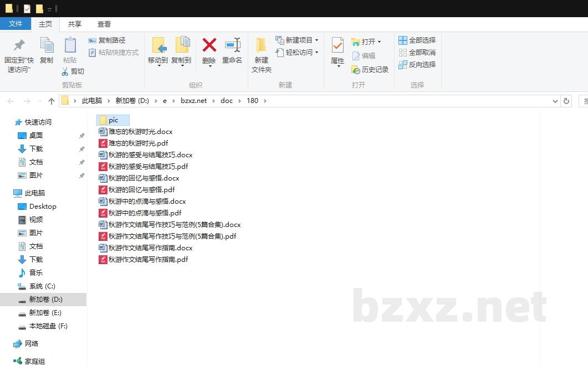Click the New Folder icon
The image size is (588, 366).
click(x=261, y=45)
